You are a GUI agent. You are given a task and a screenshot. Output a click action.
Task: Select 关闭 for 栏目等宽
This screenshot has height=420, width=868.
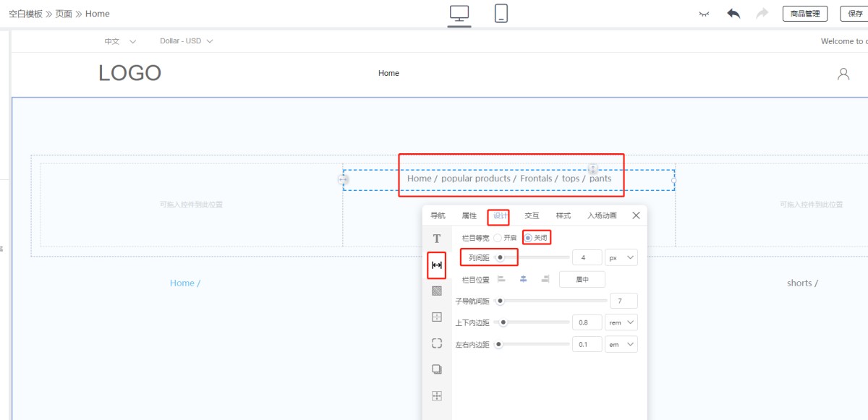tap(529, 238)
